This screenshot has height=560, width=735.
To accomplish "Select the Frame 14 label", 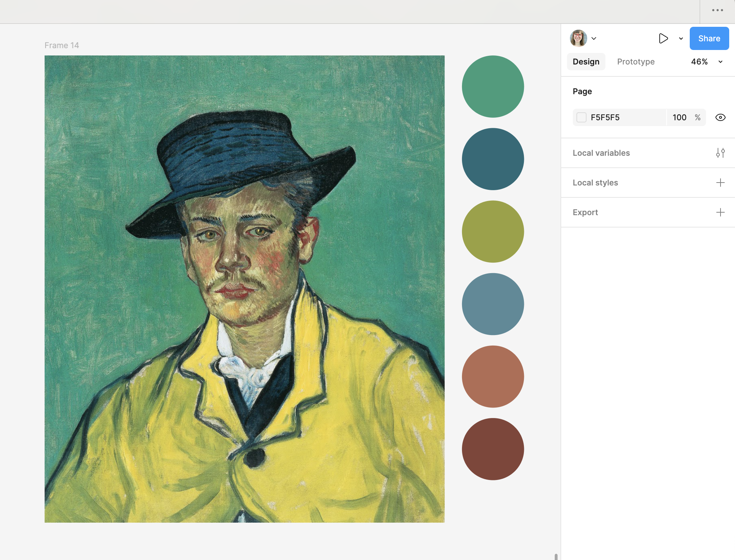I will pyautogui.click(x=62, y=45).
